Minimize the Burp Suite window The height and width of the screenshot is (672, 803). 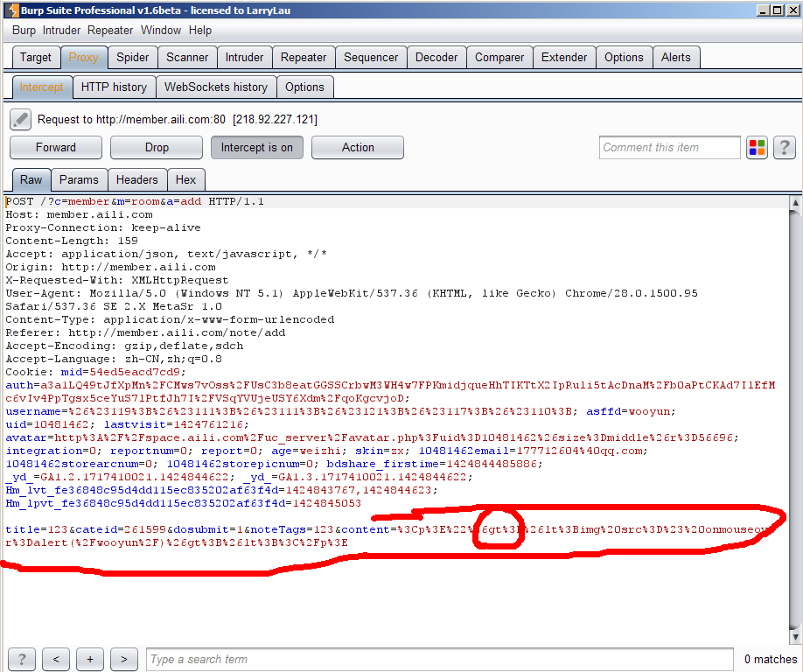763,10
